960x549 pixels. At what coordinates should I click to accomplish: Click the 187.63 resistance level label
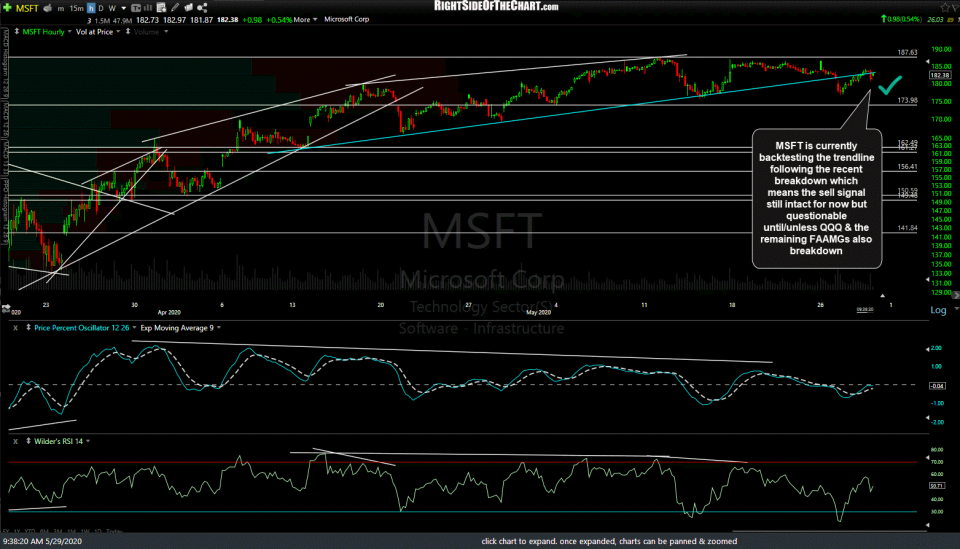click(907, 53)
